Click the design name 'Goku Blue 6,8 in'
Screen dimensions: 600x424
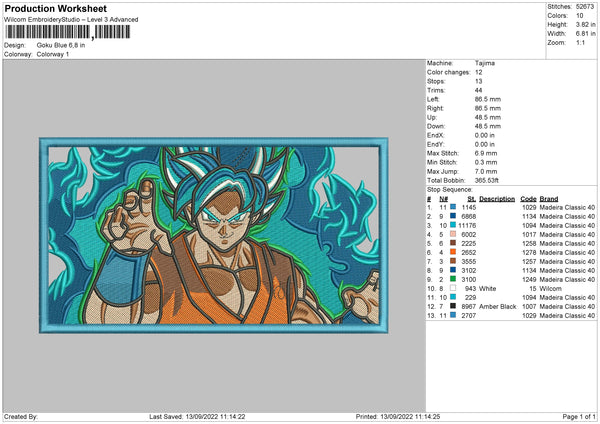click(x=61, y=45)
